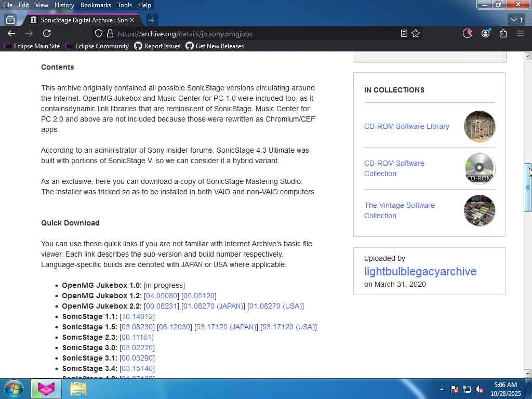532x399 pixels.
Task: Click the page scrollbar up arrow
Action: 528,56
